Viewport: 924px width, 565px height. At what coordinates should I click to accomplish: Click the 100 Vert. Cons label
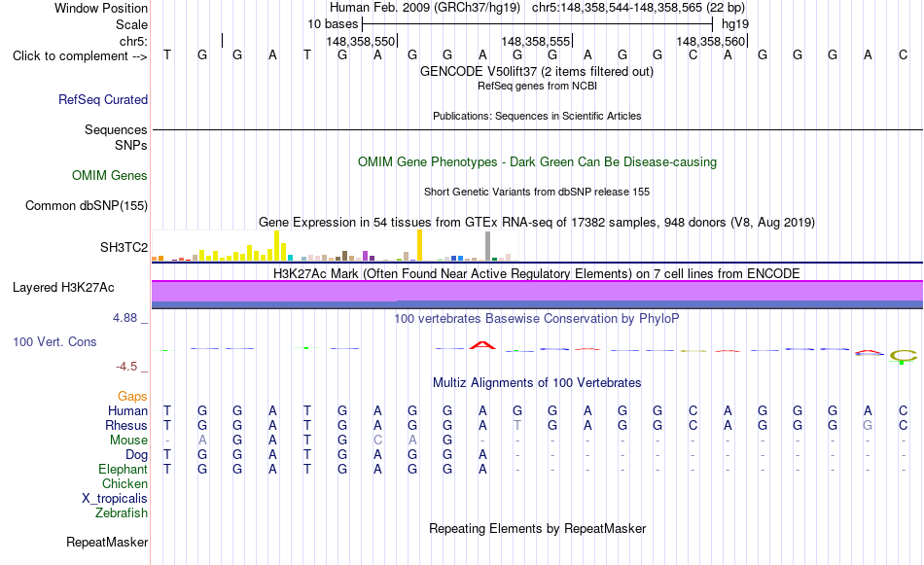[54, 341]
